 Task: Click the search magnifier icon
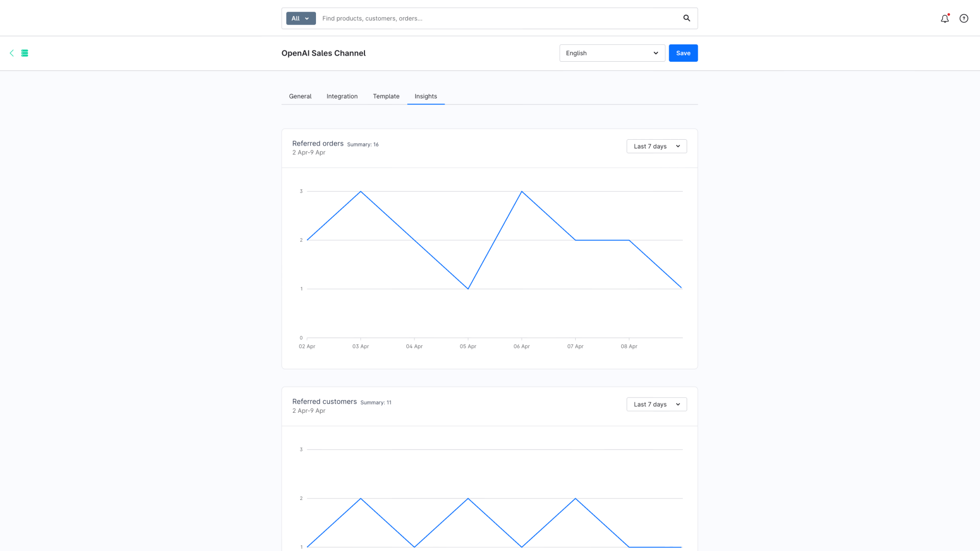687,18
